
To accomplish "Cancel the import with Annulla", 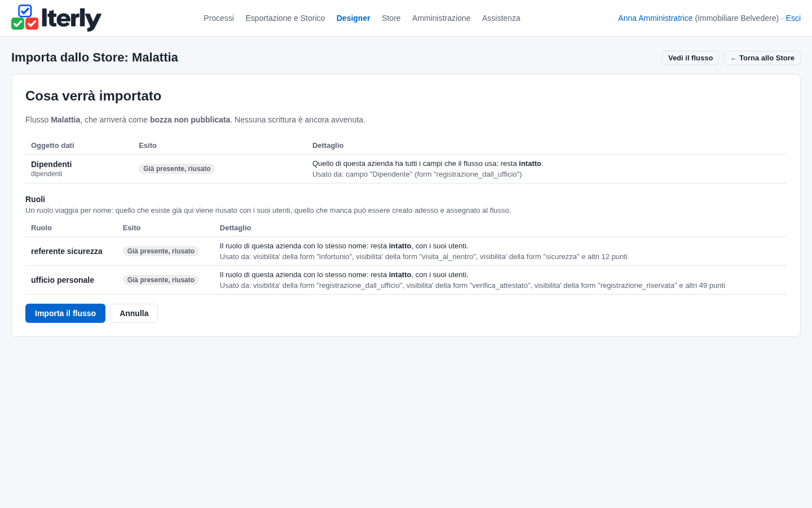I will [134, 313].
